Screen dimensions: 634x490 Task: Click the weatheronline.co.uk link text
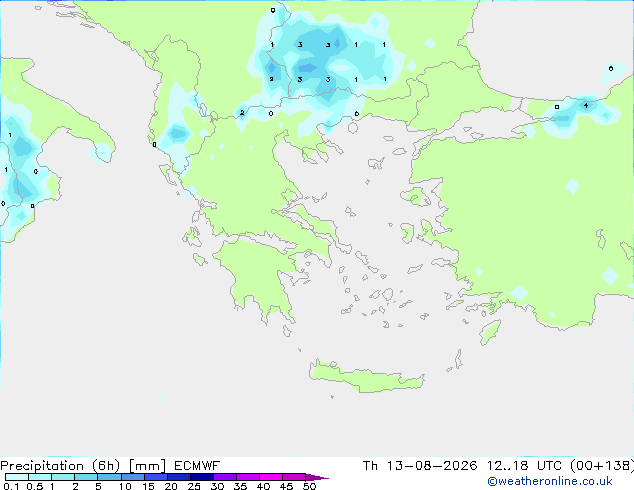(550, 482)
